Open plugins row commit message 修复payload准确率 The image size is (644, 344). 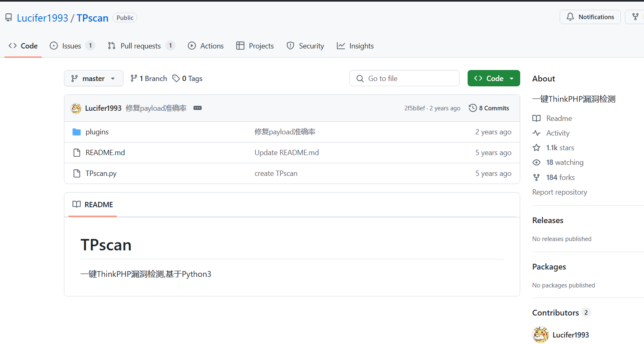[285, 132]
